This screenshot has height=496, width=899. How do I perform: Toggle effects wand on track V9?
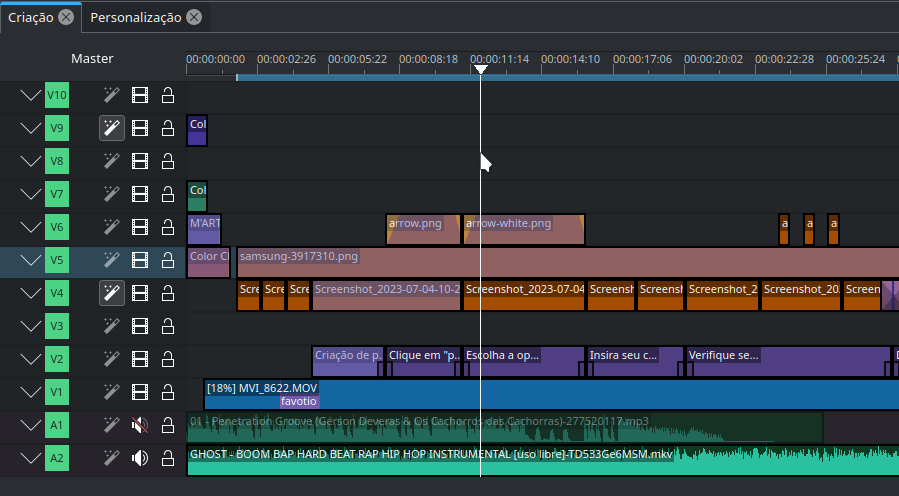click(112, 128)
